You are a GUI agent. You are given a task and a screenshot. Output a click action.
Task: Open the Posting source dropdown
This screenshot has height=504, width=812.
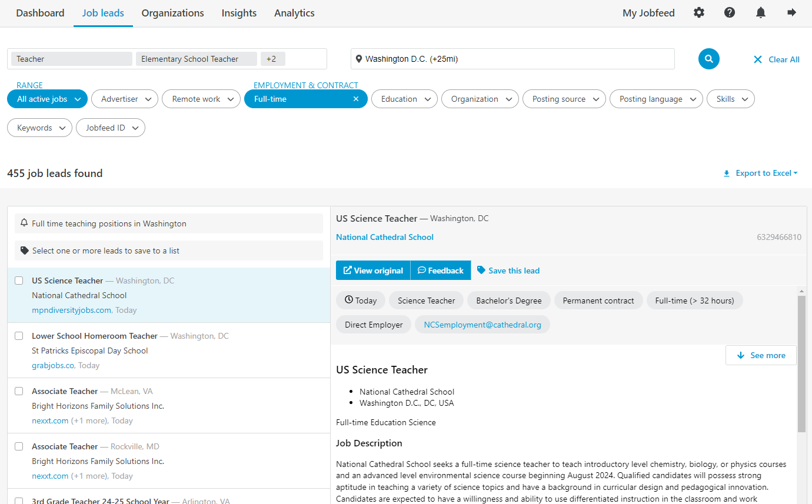564,99
